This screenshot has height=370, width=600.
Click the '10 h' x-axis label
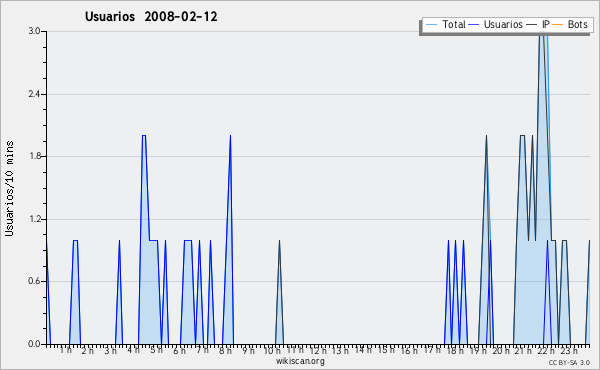(272, 350)
